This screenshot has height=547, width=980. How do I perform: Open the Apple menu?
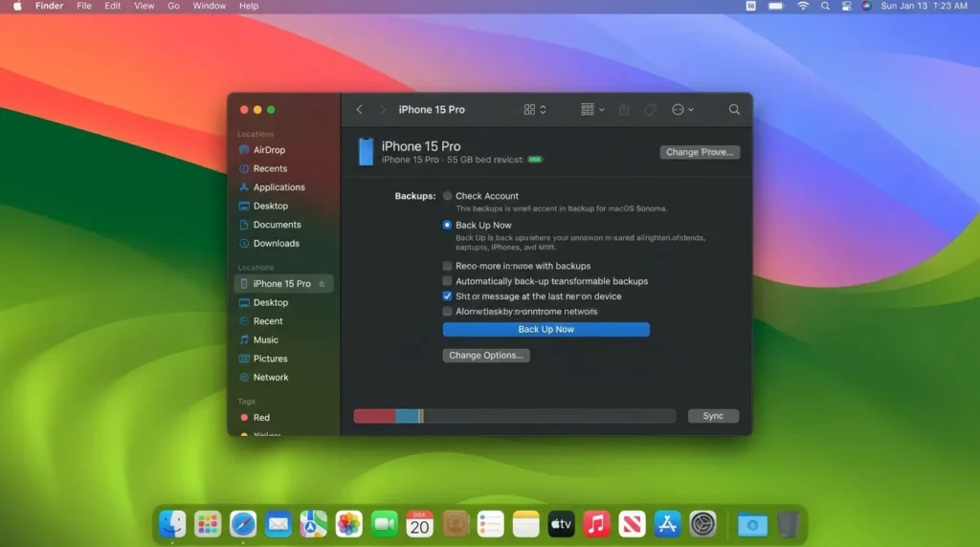click(17, 7)
